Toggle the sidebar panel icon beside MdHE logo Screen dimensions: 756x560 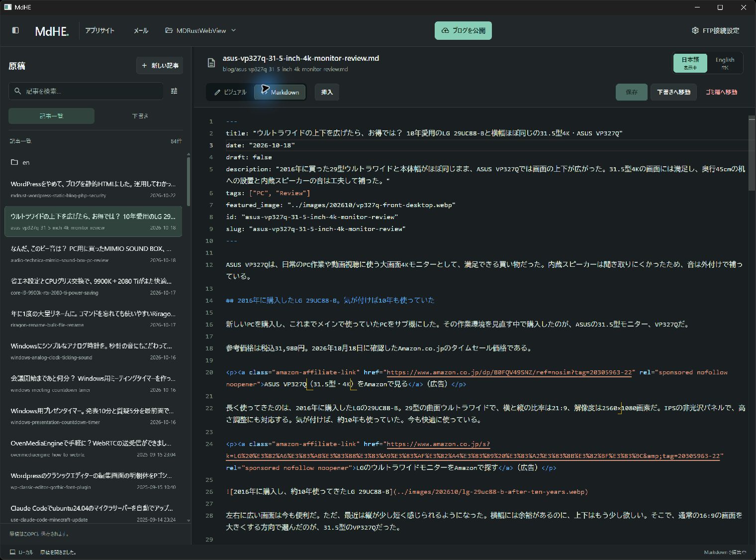tap(15, 30)
